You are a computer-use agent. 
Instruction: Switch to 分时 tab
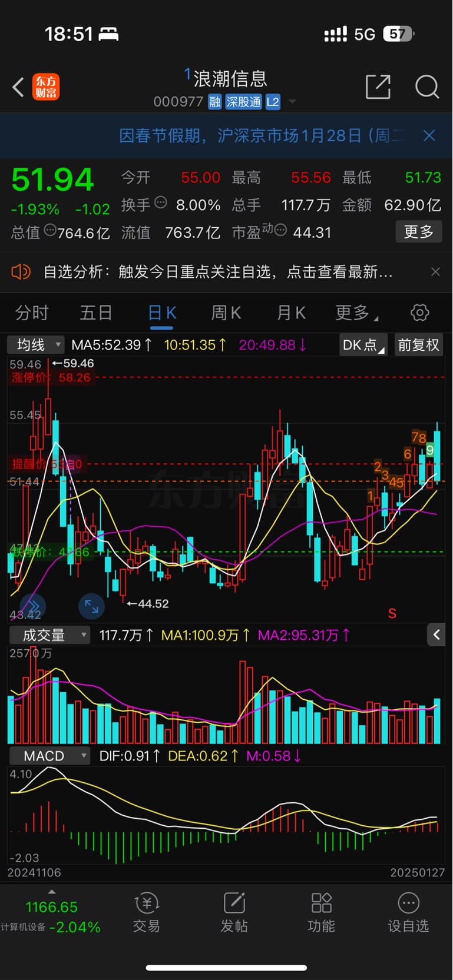(32, 313)
